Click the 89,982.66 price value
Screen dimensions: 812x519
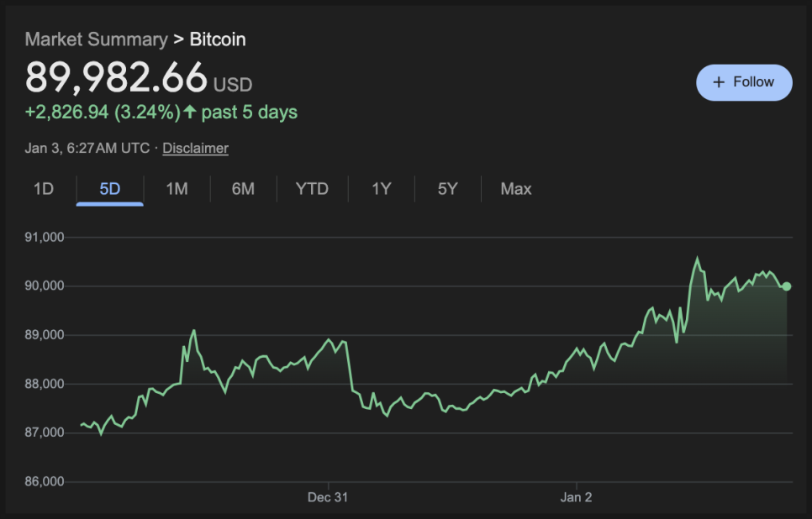(116, 77)
